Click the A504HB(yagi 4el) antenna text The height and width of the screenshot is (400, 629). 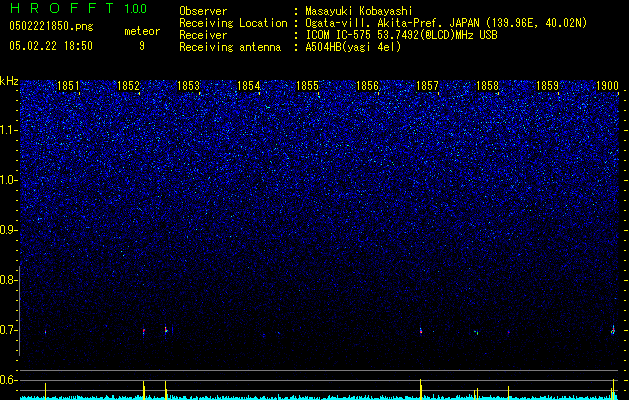click(353, 47)
